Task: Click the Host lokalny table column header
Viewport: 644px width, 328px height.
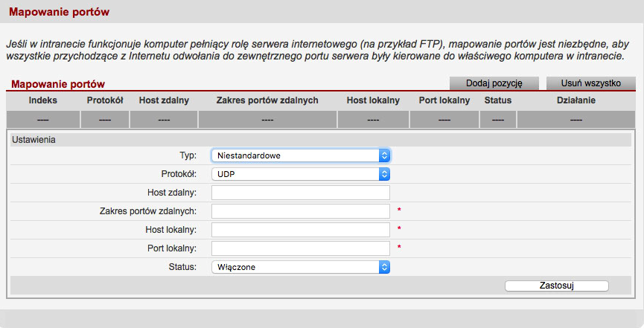Action: tap(373, 100)
